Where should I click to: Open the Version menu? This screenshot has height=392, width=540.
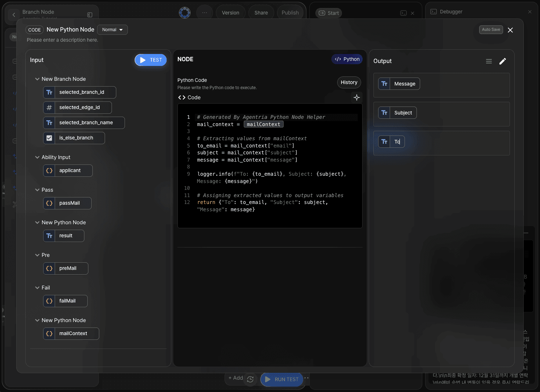click(x=230, y=13)
